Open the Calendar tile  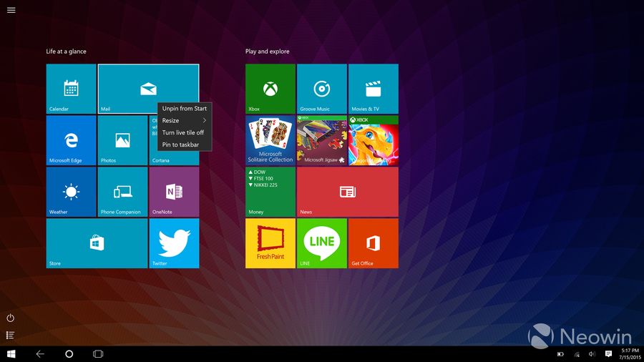pyautogui.click(x=71, y=89)
